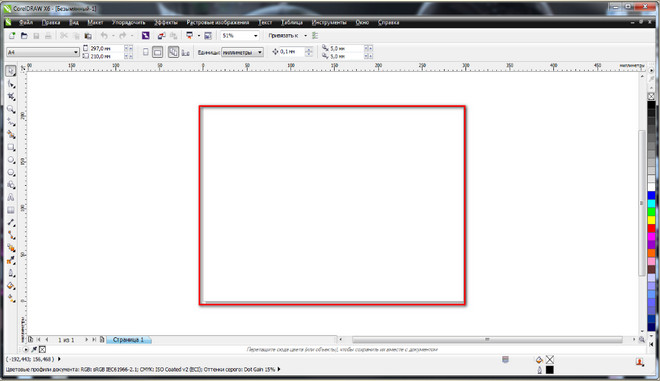The width and height of the screenshot is (660, 381).
Task: Open the 51% zoom level dropdown
Action: tap(255, 36)
